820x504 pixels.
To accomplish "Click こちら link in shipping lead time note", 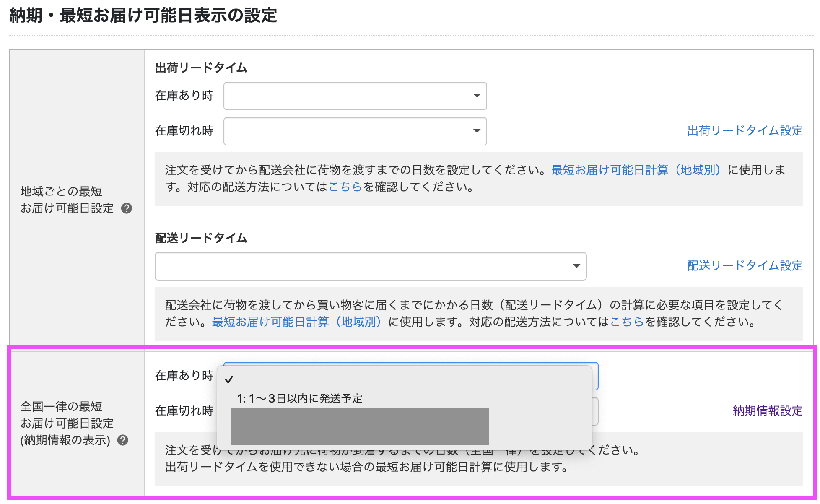I will tap(345, 187).
